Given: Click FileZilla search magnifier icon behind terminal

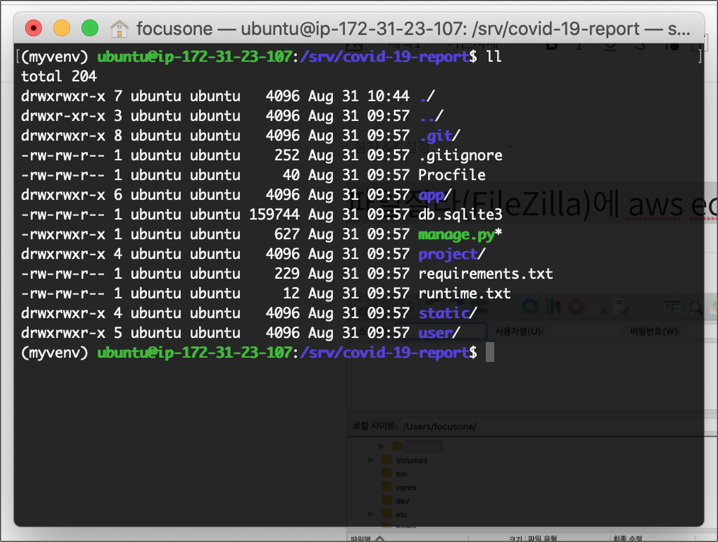Looking at the screenshot, I should pyautogui.click(x=696, y=307).
